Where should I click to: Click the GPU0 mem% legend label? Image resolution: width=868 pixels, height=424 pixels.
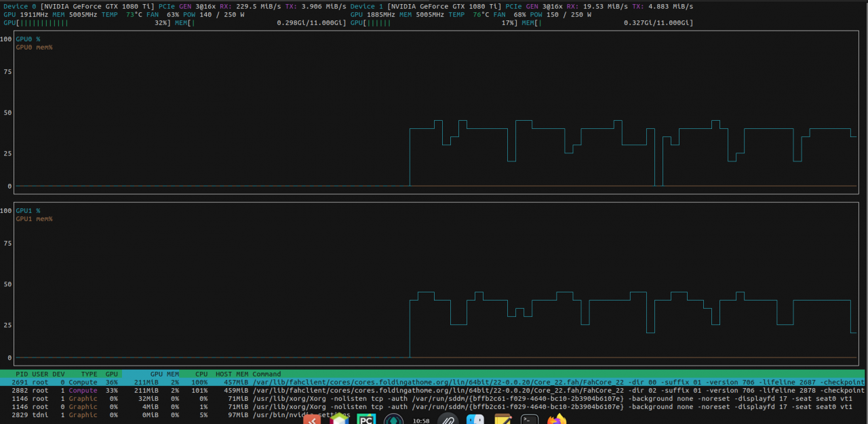click(x=34, y=47)
